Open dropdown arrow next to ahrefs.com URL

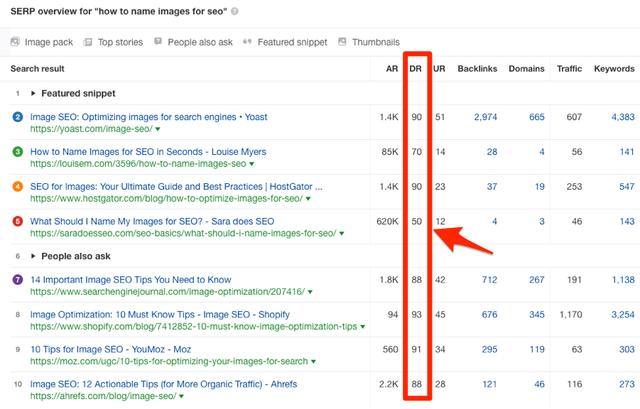[x=181, y=396]
